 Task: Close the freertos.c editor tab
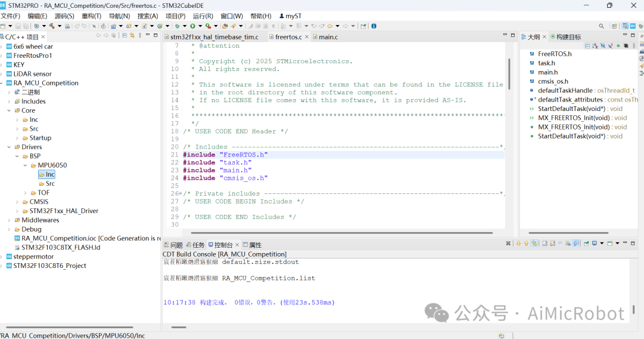pos(306,36)
